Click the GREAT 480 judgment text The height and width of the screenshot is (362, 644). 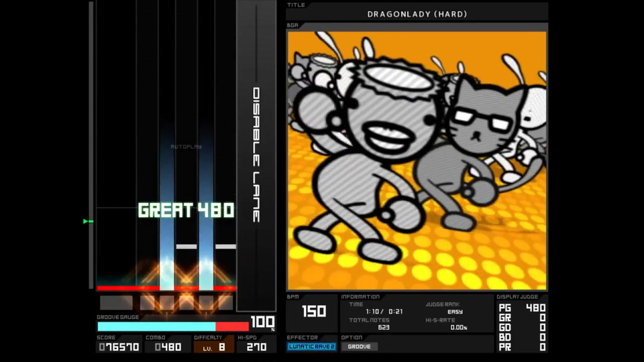(x=186, y=210)
